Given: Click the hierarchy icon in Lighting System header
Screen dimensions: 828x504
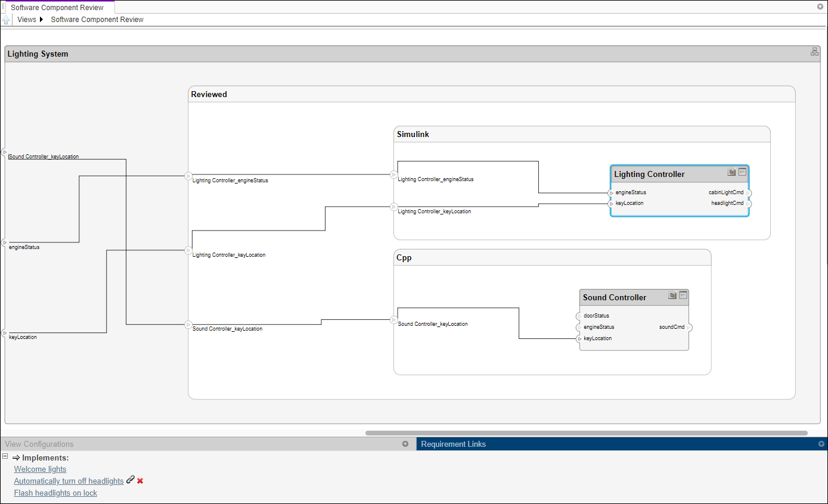Looking at the screenshot, I should 814,52.
